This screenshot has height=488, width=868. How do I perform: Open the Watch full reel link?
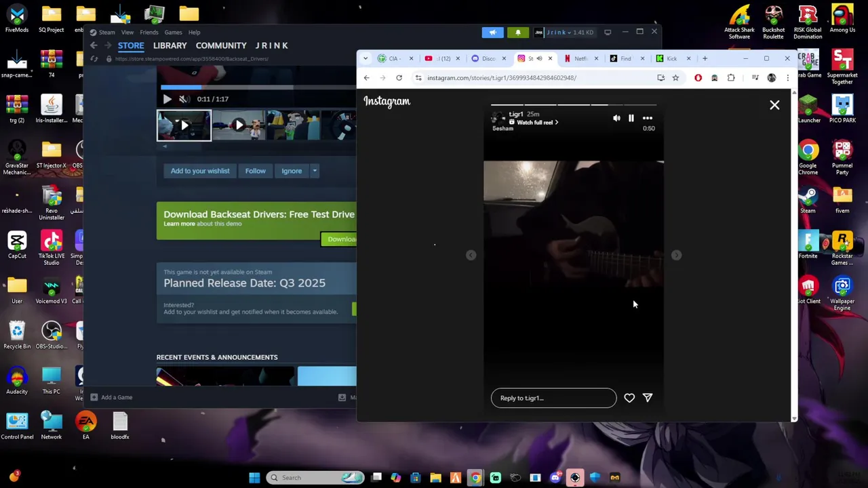[537, 122]
